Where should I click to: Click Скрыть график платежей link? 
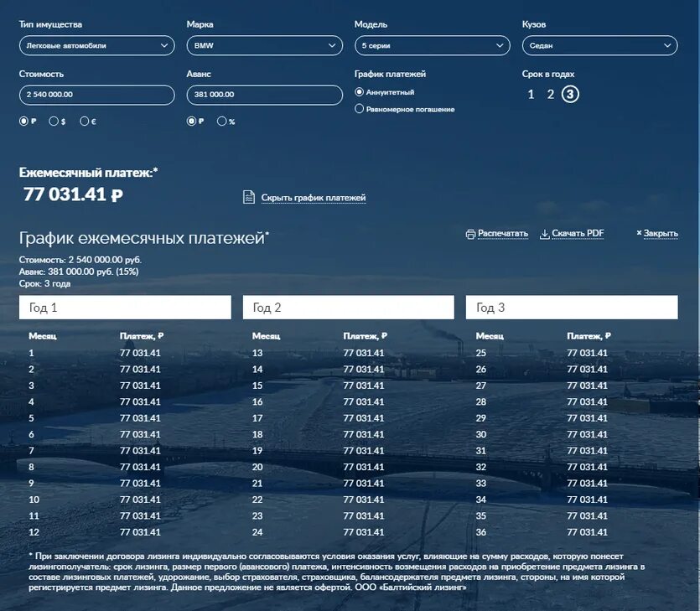tap(314, 197)
